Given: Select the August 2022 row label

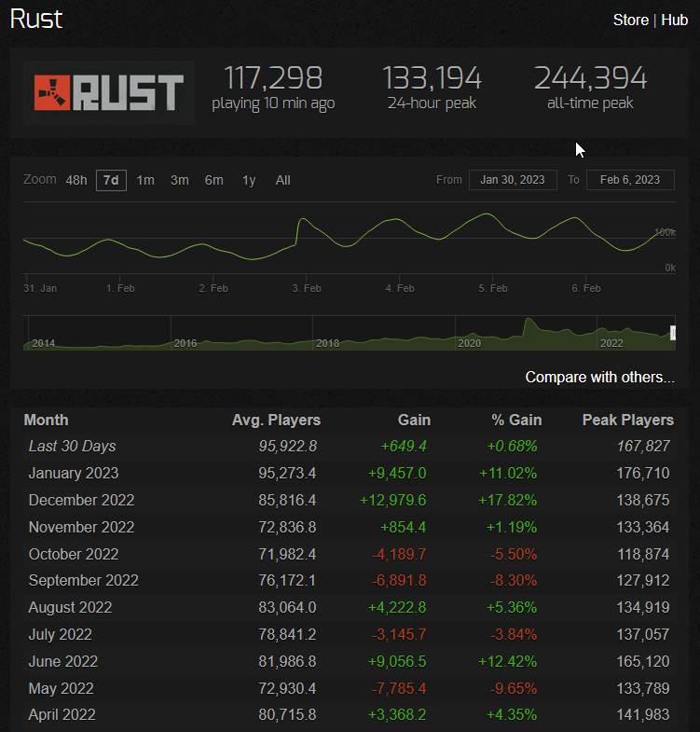Looking at the screenshot, I should pos(71,608).
